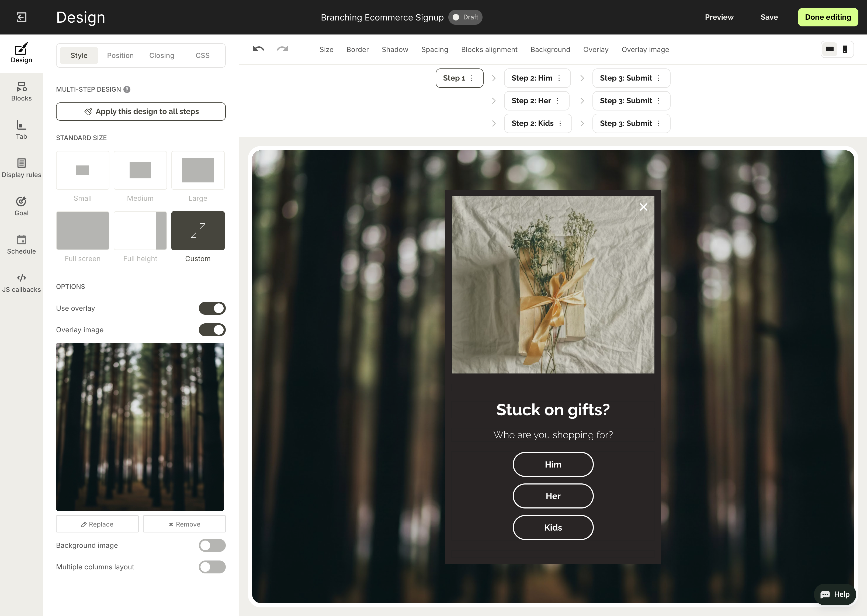The width and height of the screenshot is (867, 616).
Task: Open Step 1 options menu dots
Action: point(472,78)
